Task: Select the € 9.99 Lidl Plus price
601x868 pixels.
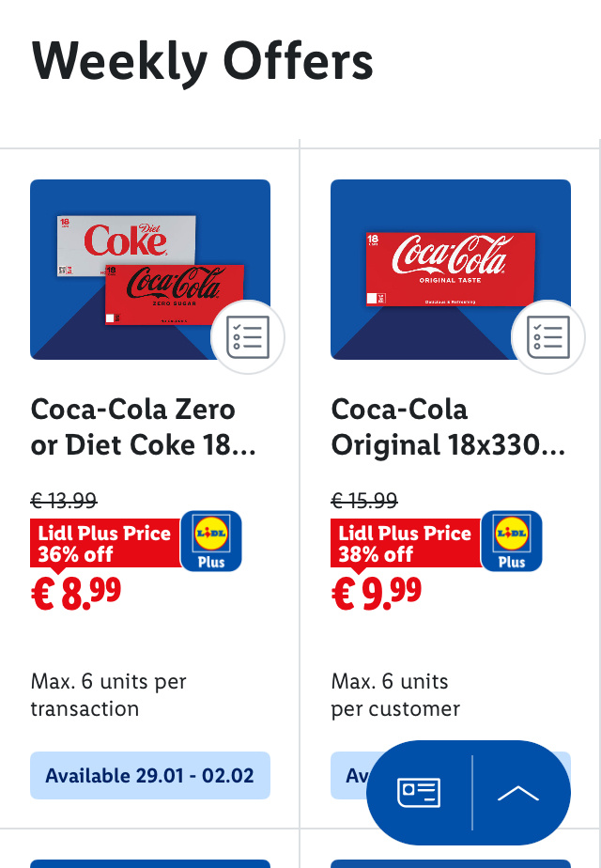Action: (377, 594)
